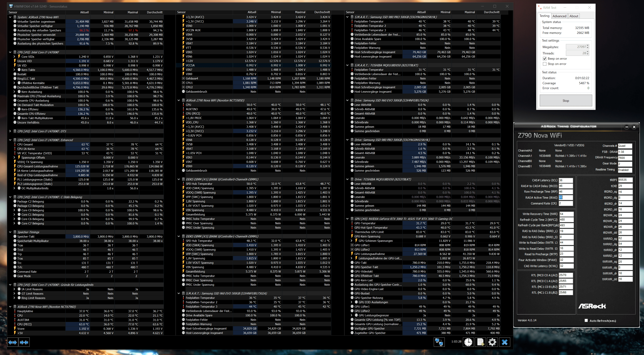Expand the Core VIDs sub-entry

[x=14, y=57]
